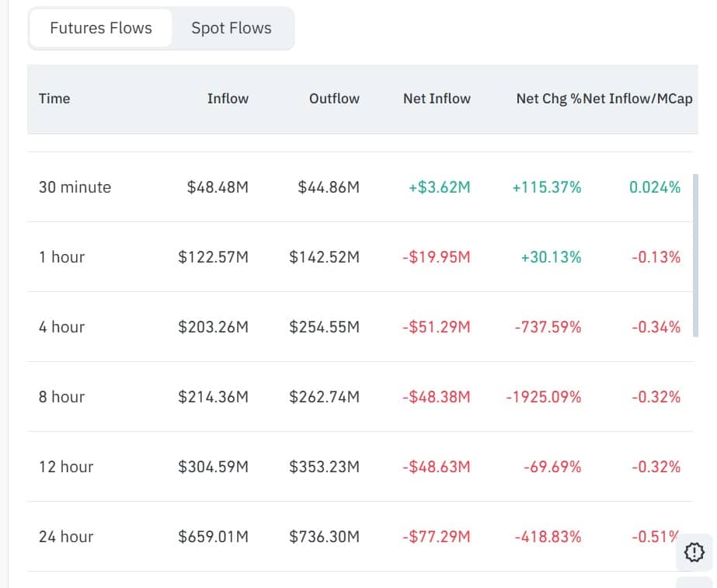
Task: Click the $659.01M inflow figure
Action: pyautogui.click(x=213, y=537)
